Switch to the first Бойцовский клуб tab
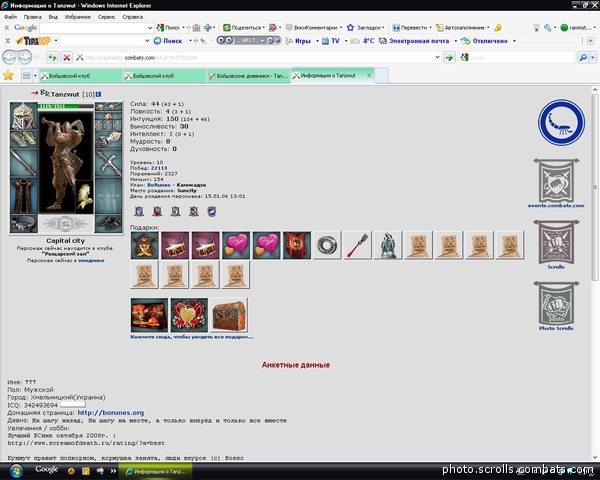Viewport: 600px width, 480px height. coord(81,76)
